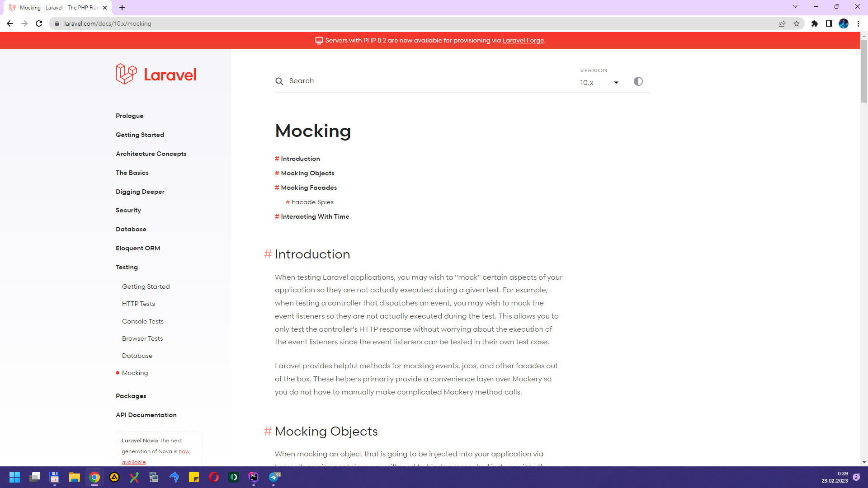Click the hash anchor beside Introduction heading

(x=268, y=254)
